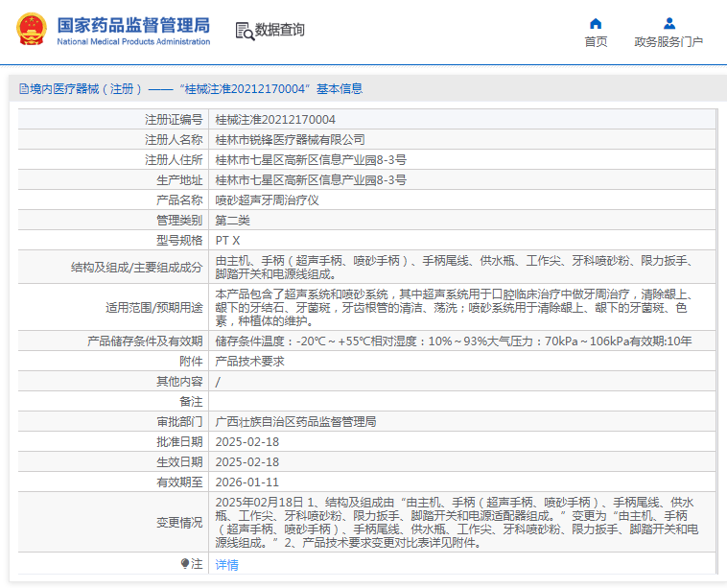The width and height of the screenshot is (727, 588).
Task: Click the storage conditions value text
Action: tap(454, 341)
